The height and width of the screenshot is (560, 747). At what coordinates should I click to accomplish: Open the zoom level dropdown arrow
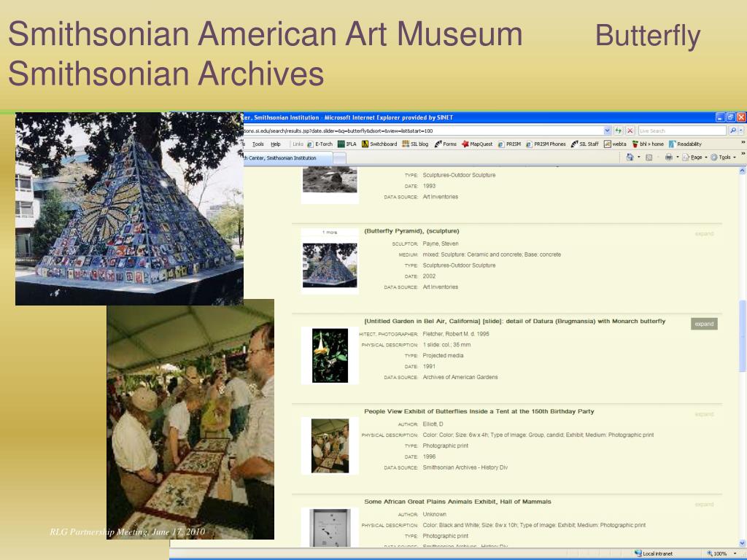(735, 553)
